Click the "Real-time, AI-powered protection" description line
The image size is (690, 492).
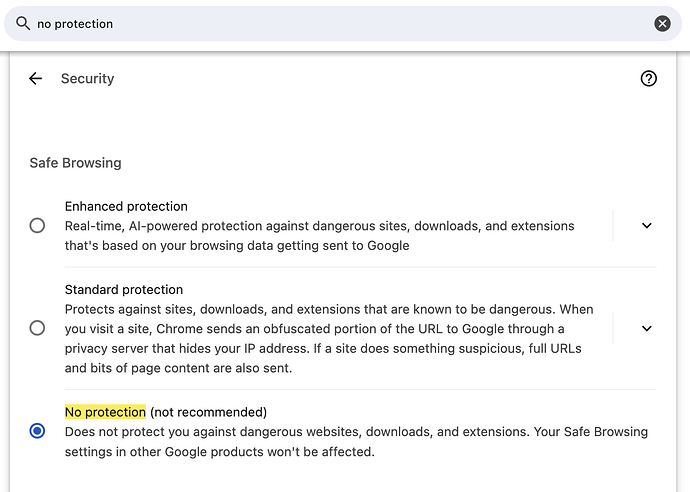click(319, 226)
